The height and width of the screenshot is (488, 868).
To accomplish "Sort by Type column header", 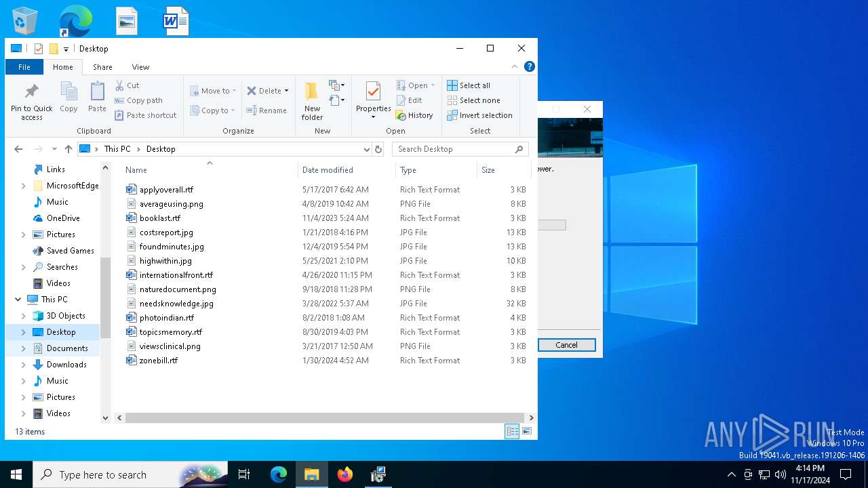I will coord(436,170).
